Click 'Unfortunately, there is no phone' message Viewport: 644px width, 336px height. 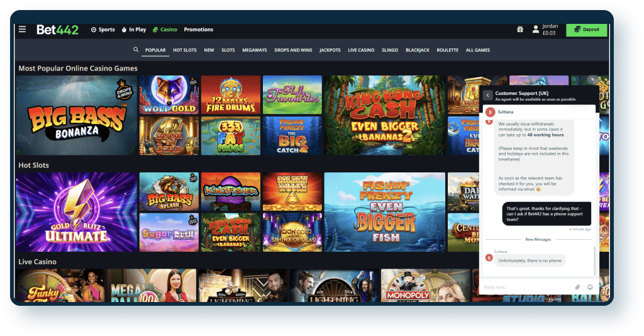[x=530, y=260]
